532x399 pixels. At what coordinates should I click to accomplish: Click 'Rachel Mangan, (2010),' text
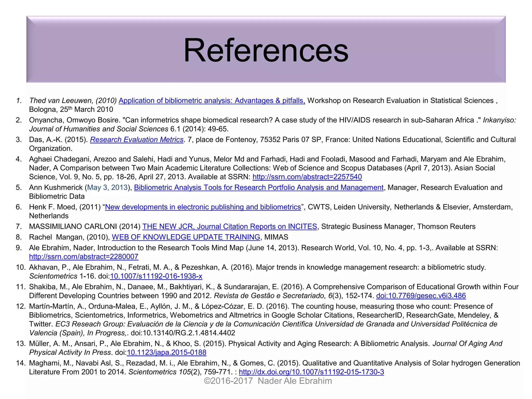[x=69, y=237]
